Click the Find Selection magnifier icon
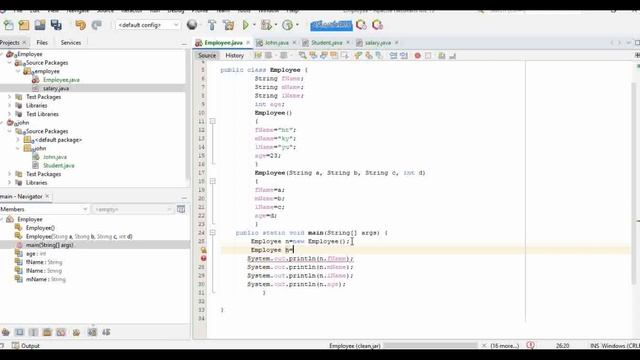 (x=302, y=56)
